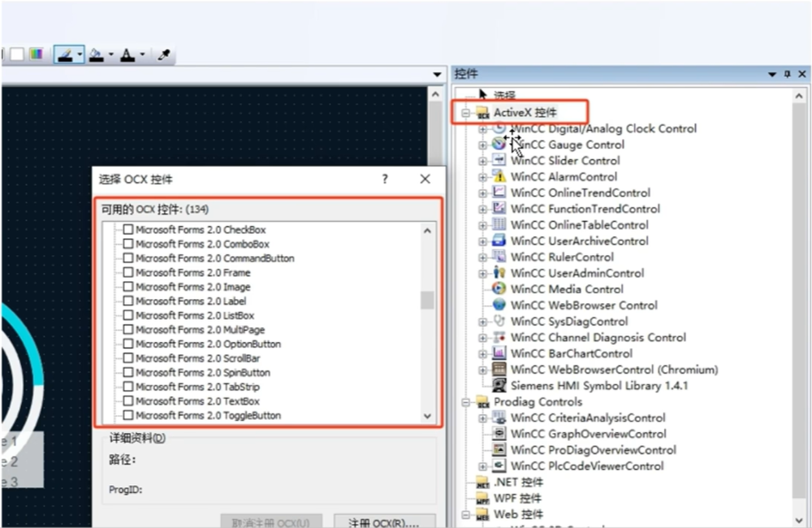Viewport: 812px width, 528px height.
Task: Click the fill bucket background color icon
Action: [97, 55]
